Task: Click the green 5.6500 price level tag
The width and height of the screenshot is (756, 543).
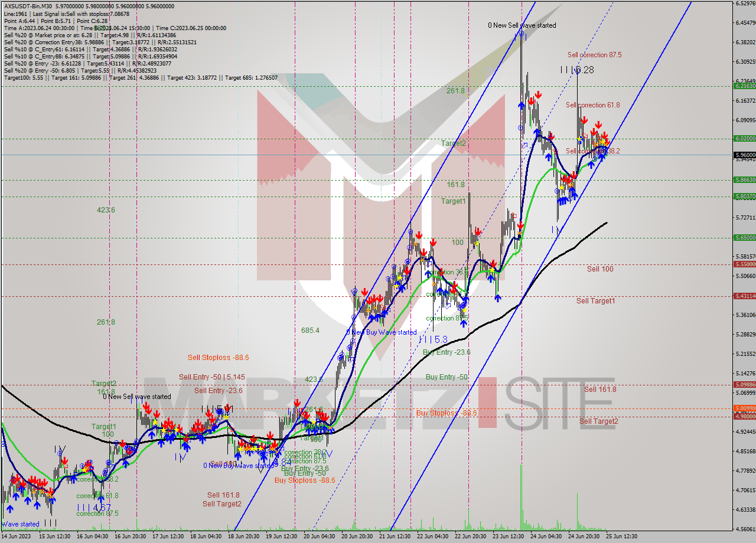Action: [x=745, y=237]
